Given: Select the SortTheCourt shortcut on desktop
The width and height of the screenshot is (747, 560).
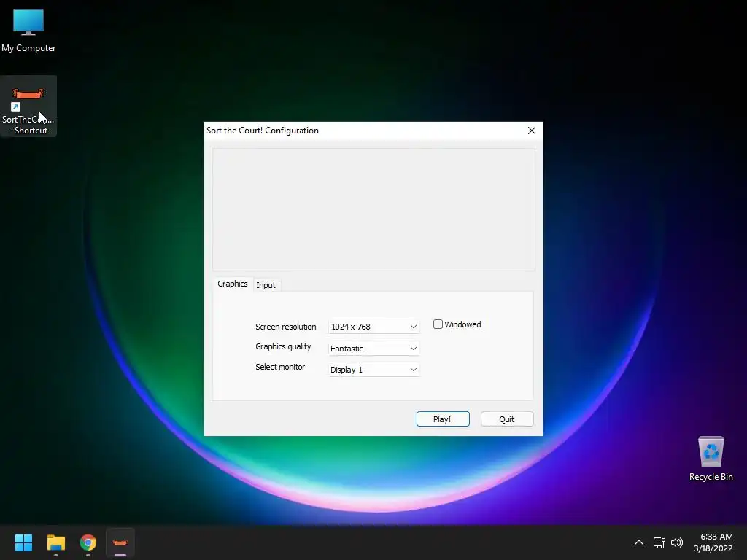Looking at the screenshot, I should tap(28, 106).
